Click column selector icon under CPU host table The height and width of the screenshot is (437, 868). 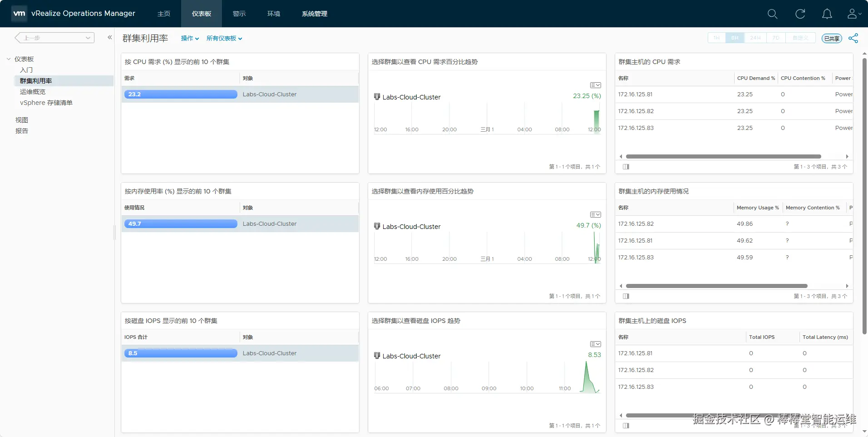click(626, 167)
